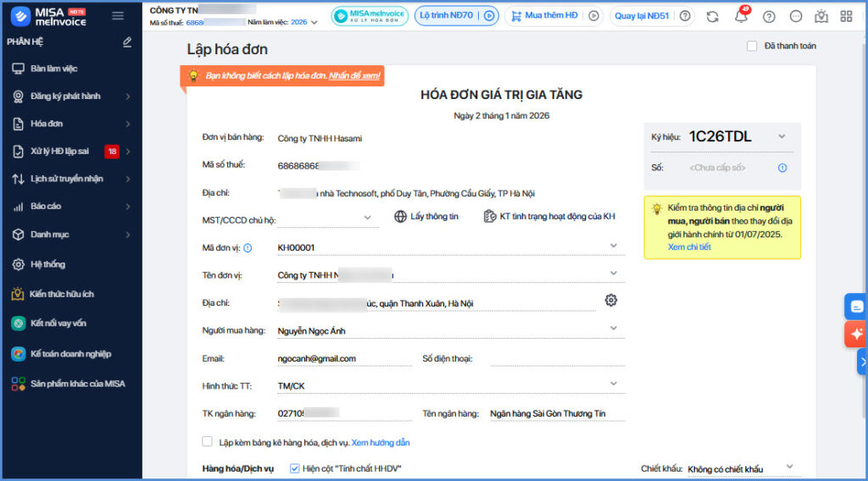Click Nhấn để xem! guide link
This screenshot has width=868, height=481.
tap(354, 75)
